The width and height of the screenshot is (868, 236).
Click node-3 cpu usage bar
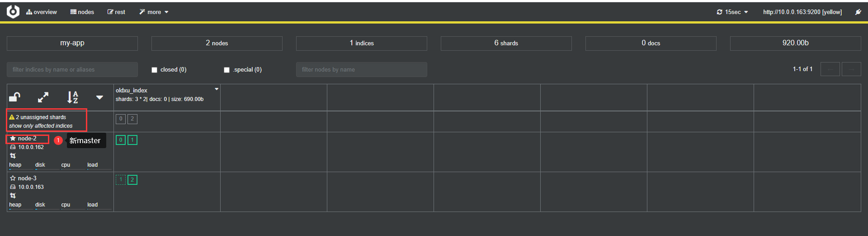click(73, 209)
